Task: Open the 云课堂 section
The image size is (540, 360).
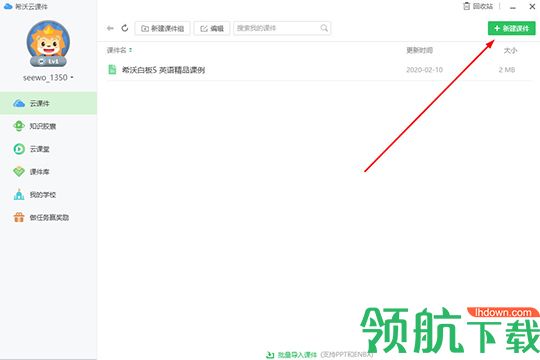Action: pos(48,149)
